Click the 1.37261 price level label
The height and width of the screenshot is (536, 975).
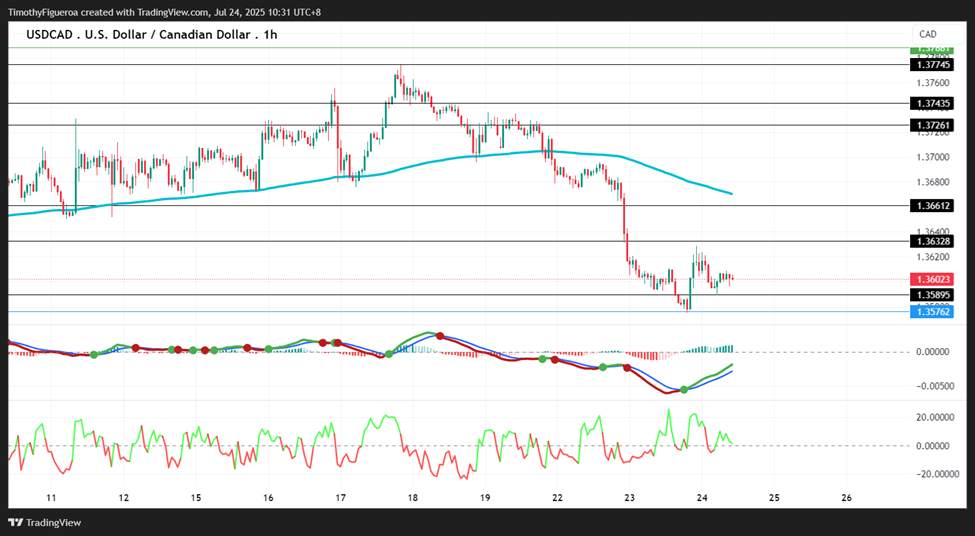click(930, 125)
